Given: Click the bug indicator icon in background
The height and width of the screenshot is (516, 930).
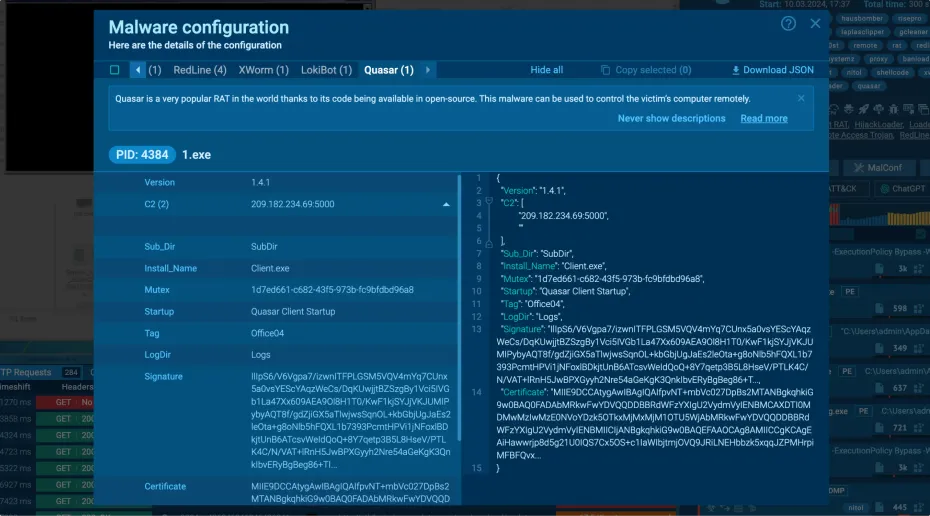Looking at the screenshot, I should click(x=893, y=109).
